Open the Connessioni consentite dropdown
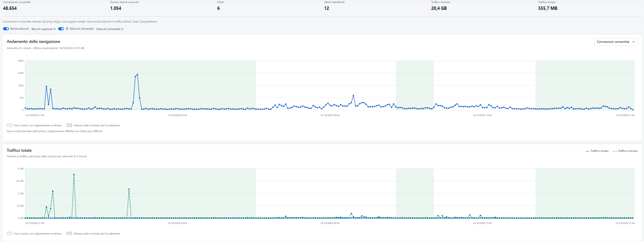644x242 pixels. tap(616, 42)
